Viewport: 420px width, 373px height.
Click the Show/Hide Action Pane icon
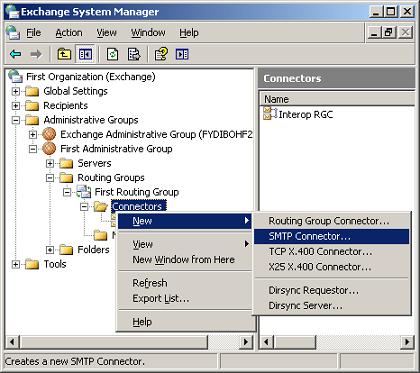click(182, 54)
